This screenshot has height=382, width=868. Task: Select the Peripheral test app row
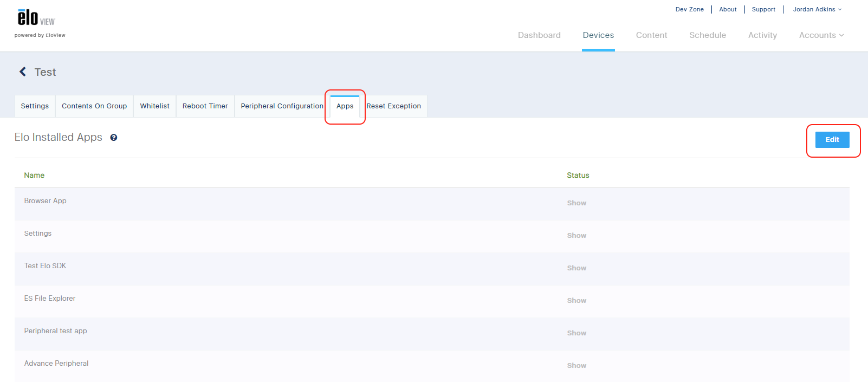click(x=432, y=334)
